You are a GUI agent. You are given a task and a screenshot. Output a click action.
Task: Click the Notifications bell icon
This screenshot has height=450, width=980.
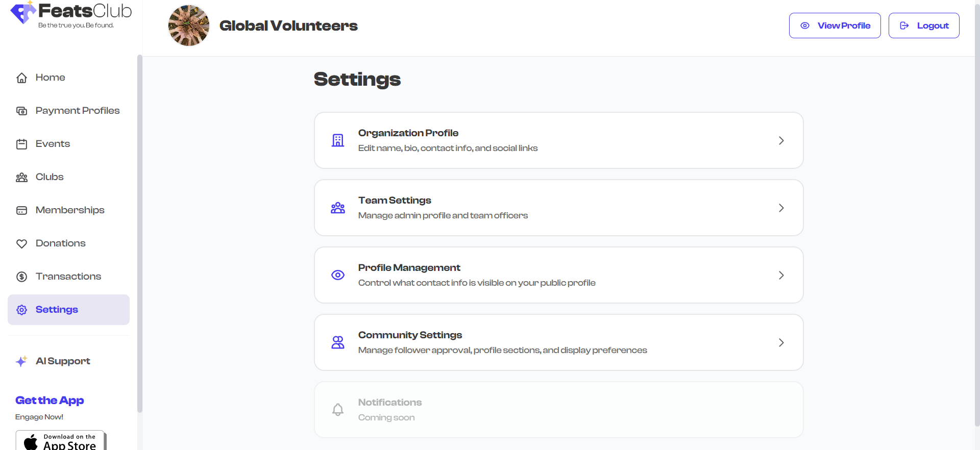click(x=338, y=410)
